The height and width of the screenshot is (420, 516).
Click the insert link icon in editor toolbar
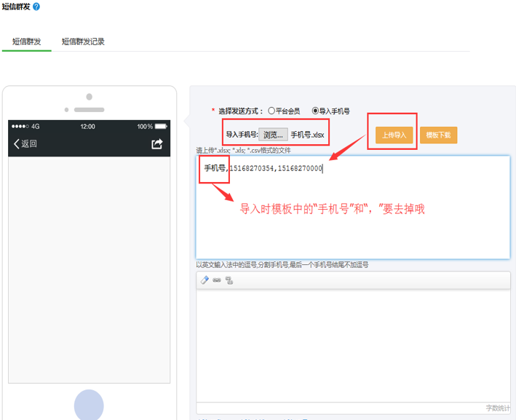tap(217, 280)
